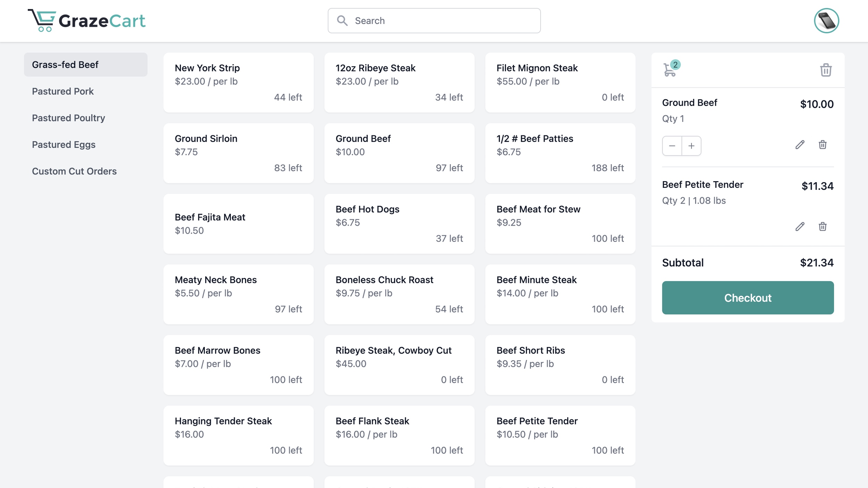Edit the Ground Beef cart item
The image size is (868, 488).
click(800, 145)
